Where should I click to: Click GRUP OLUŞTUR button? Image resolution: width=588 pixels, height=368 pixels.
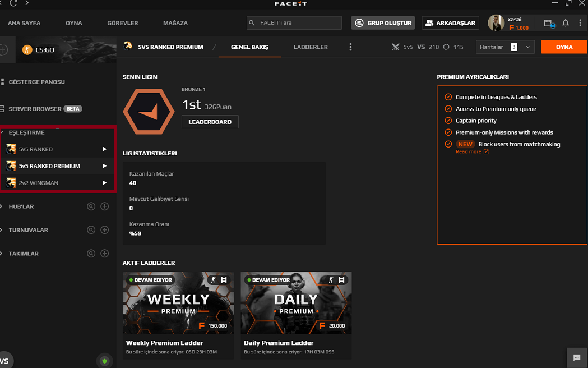coord(383,23)
